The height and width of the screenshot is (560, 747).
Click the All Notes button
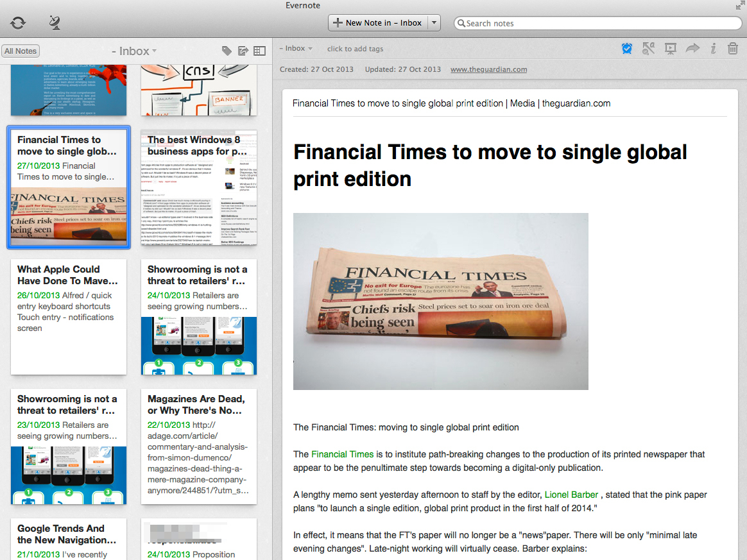(x=21, y=51)
